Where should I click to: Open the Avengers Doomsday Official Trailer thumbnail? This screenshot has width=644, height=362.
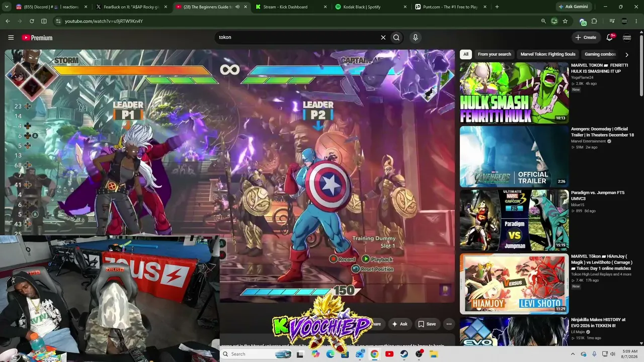coord(514,156)
